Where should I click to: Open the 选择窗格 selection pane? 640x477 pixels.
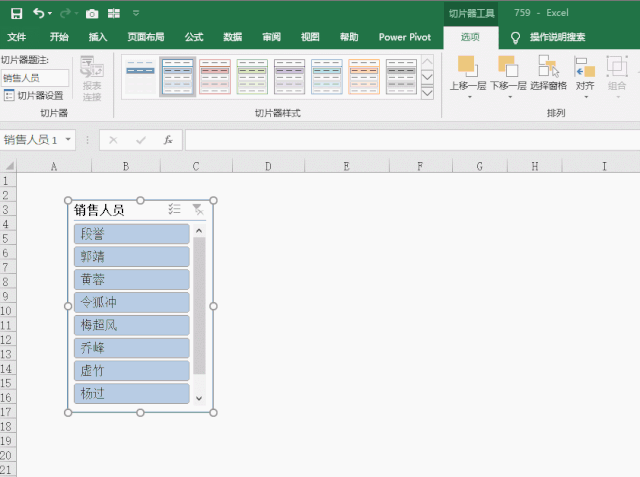pyautogui.click(x=548, y=73)
